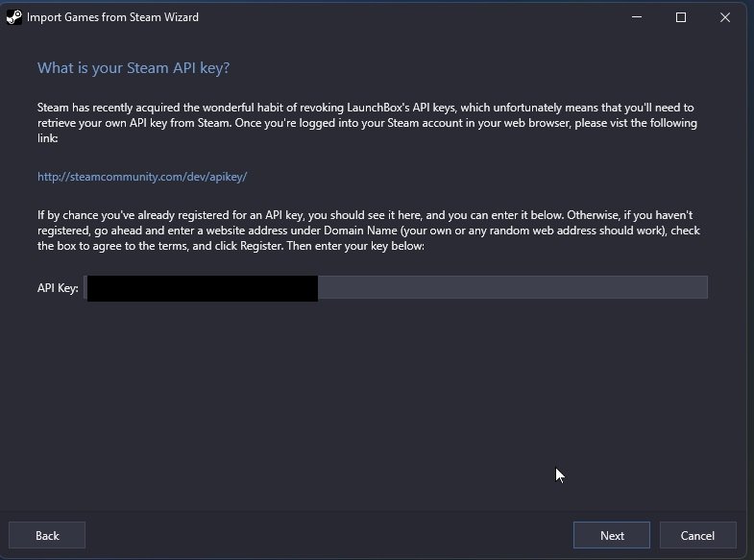Screen dimensions: 754x560
Task: Click the Steam logo icon in title bar
Action: 14,17
